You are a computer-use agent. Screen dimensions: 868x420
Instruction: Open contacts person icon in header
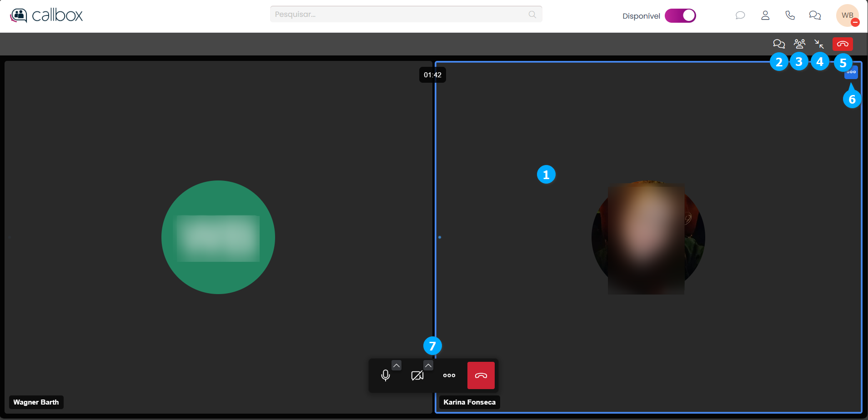(765, 15)
